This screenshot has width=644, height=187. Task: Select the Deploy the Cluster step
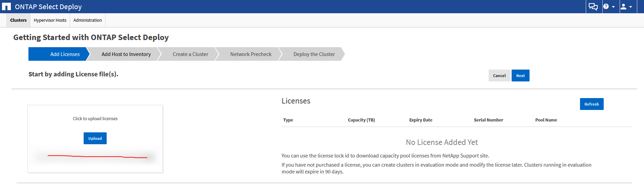point(314,54)
